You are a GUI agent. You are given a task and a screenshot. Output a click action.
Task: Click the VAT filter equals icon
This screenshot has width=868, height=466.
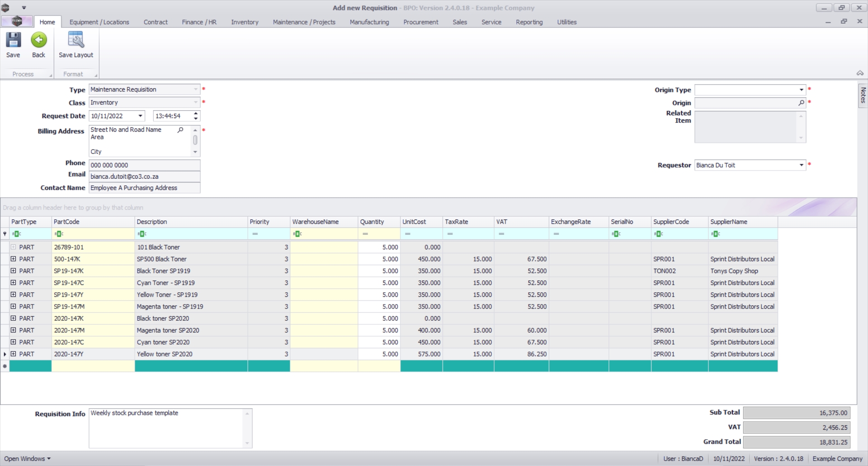(x=501, y=234)
